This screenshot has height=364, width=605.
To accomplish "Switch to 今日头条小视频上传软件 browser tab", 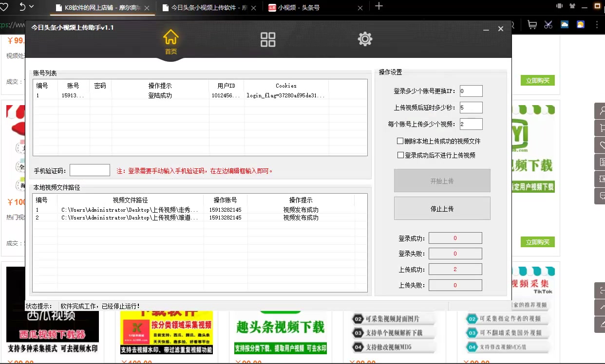I will [x=208, y=8].
